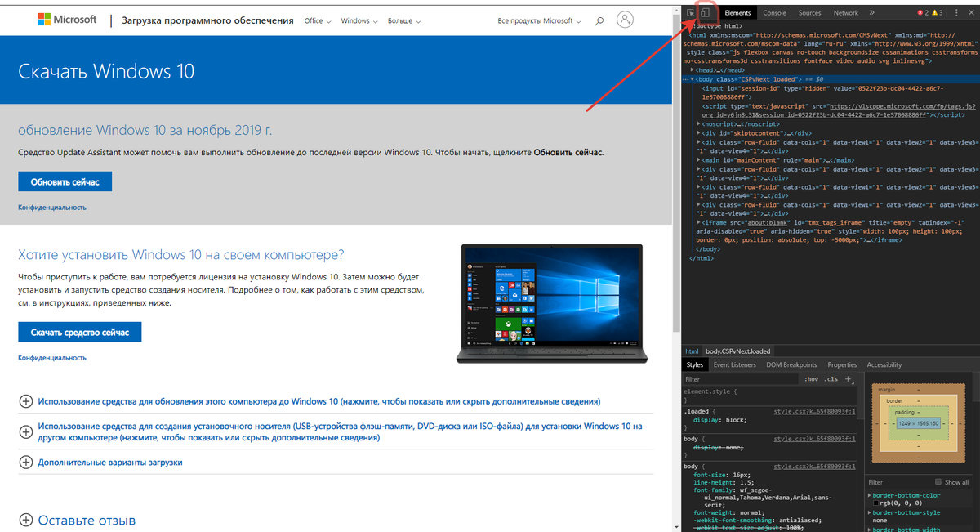Image resolution: width=980 pixels, height=532 pixels.
Task: Click the black rgb(0, 0, 0) color swatch
Action: pyautogui.click(x=876, y=503)
